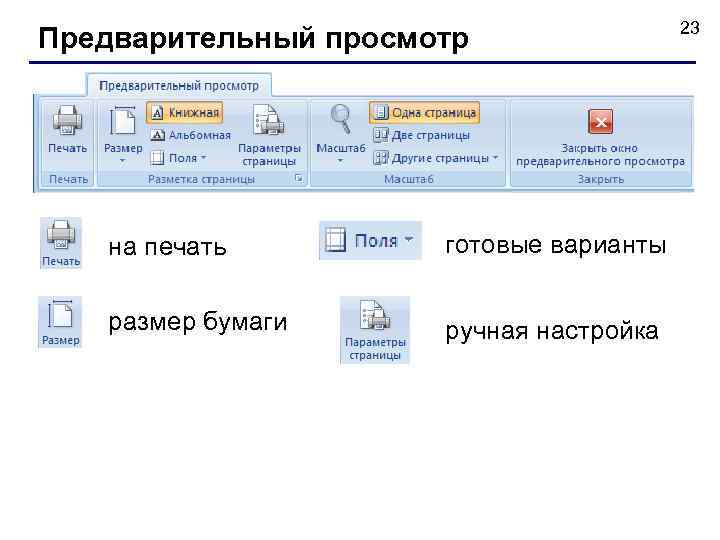
Task: Click the enlarged Печать icon next to 'на печать'
Action: [61, 243]
